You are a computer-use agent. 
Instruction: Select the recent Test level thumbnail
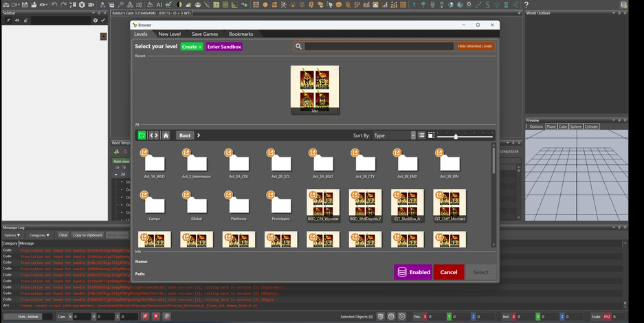coord(315,89)
